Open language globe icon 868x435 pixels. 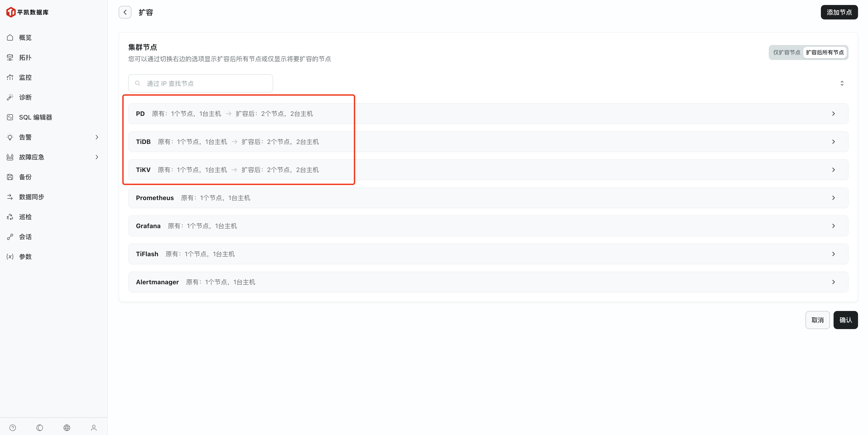tap(67, 428)
